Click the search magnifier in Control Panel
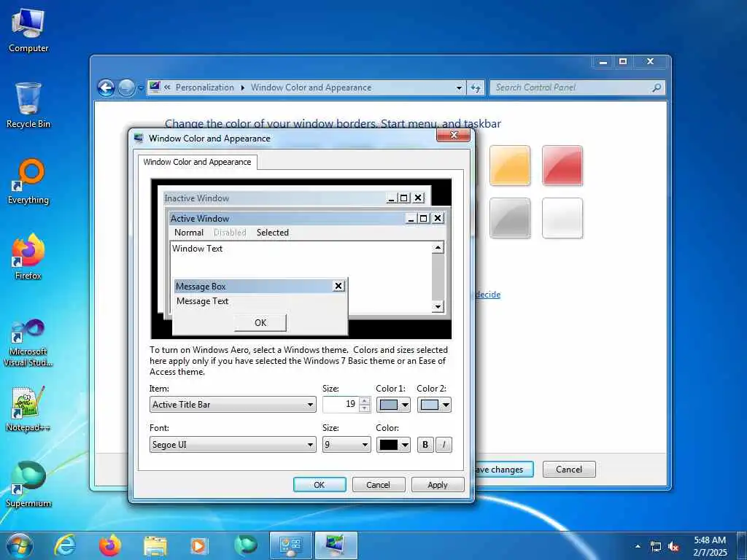Screen dimensions: 747x560 point(656,87)
